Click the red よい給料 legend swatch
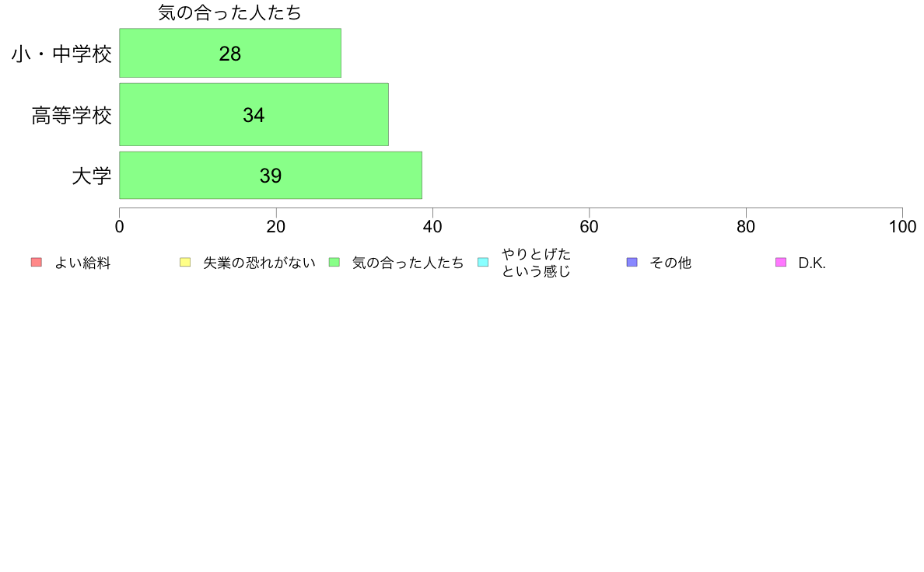This screenshot has height=572, width=924. click(37, 263)
